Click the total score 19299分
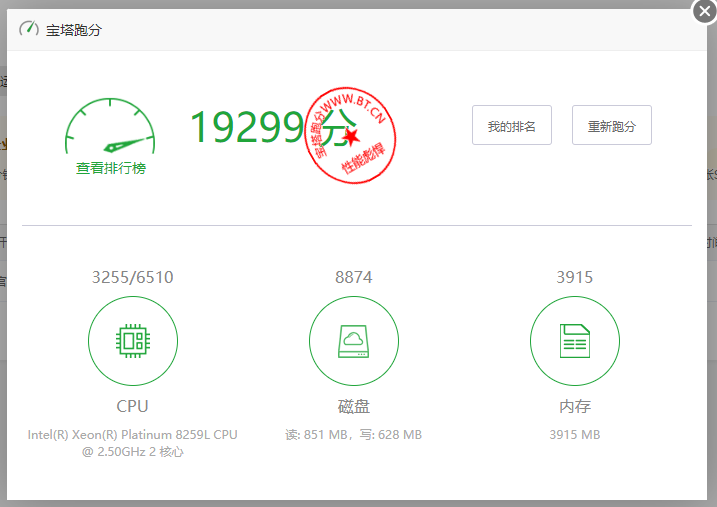The height and width of the screenshot is (507, 717). point(273,127)
